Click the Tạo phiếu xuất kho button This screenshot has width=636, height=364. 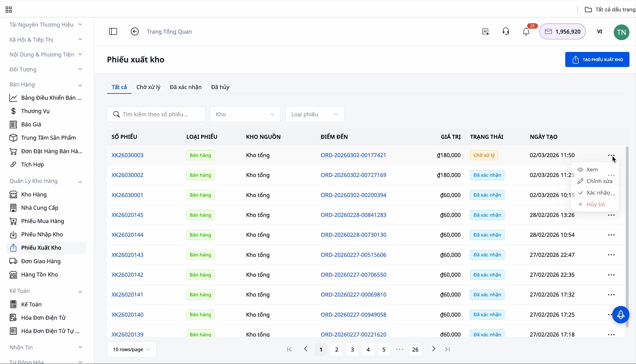(597, 60)
